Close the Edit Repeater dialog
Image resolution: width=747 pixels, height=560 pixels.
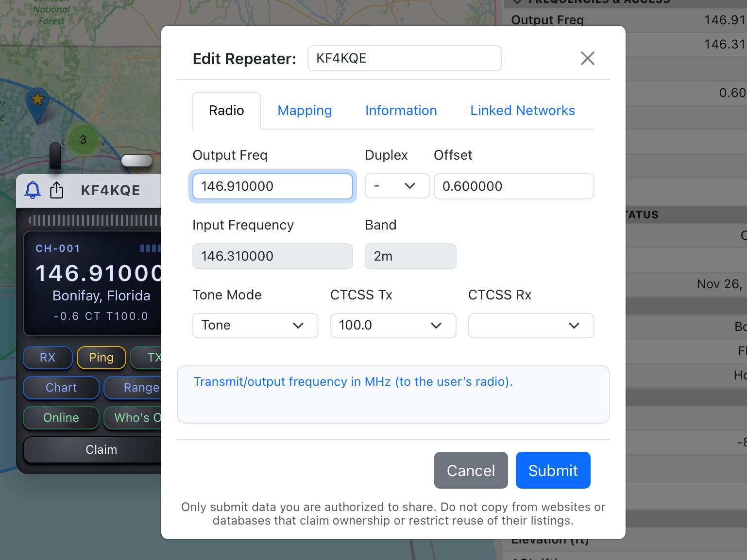pyautogui.click(x=587, y=58)
